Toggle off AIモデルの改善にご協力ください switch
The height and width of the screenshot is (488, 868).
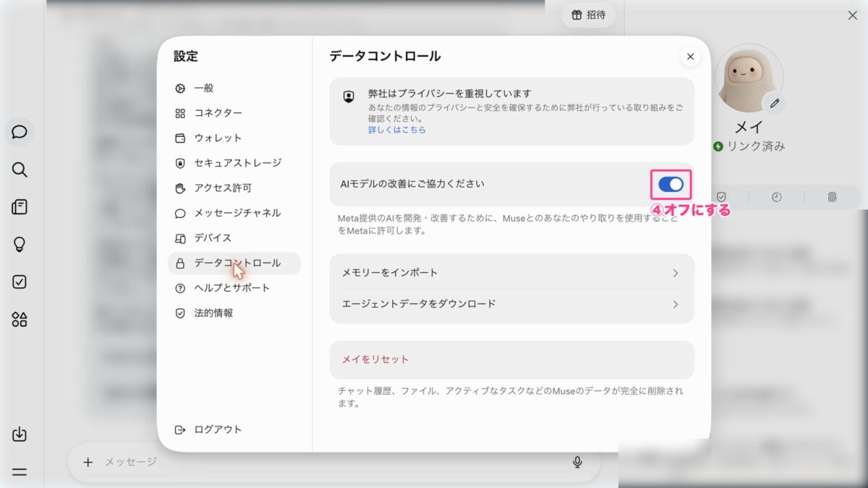(671, 185)
